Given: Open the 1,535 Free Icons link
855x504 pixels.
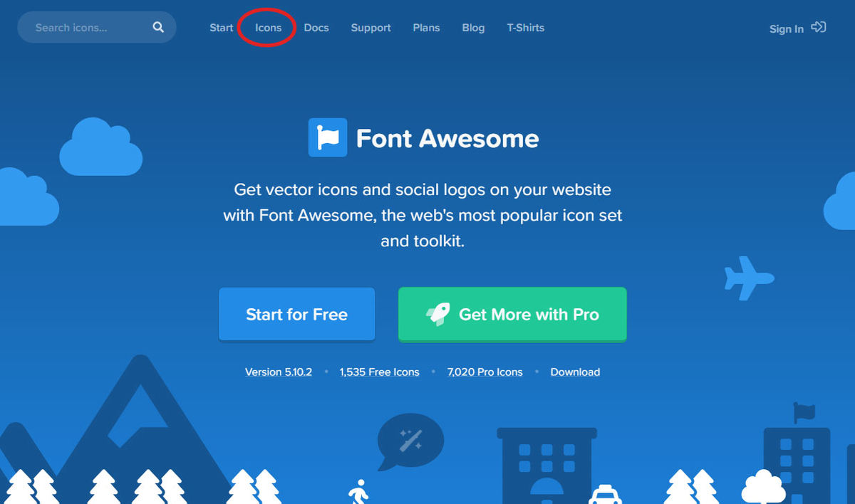Looking at the screenshot, I should tap(379, 372).
